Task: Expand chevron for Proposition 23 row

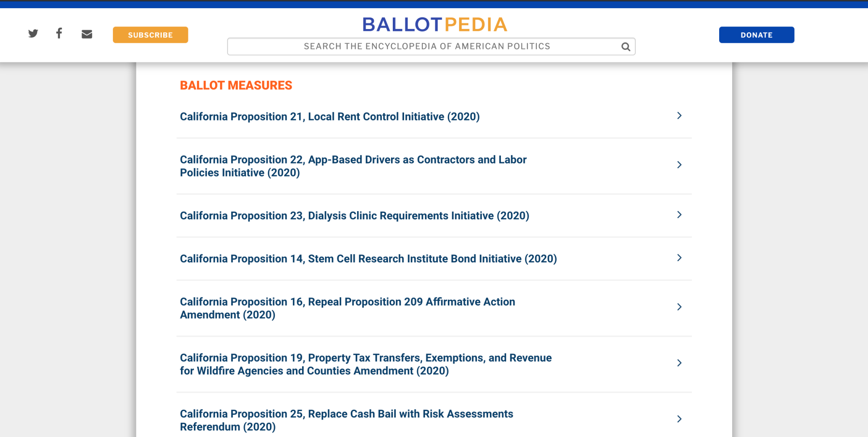Action: pyautogui.click(x=679, y=215)
